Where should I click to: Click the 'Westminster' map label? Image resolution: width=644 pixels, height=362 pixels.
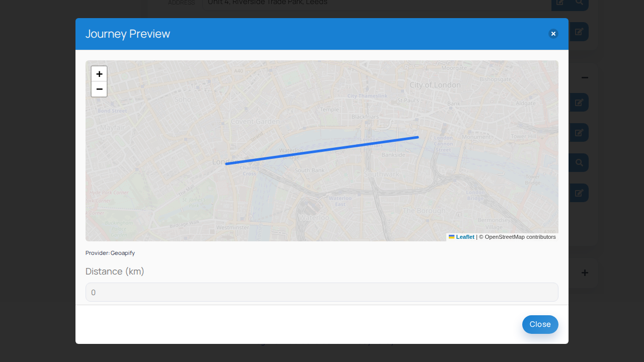(x=232, y=227)
